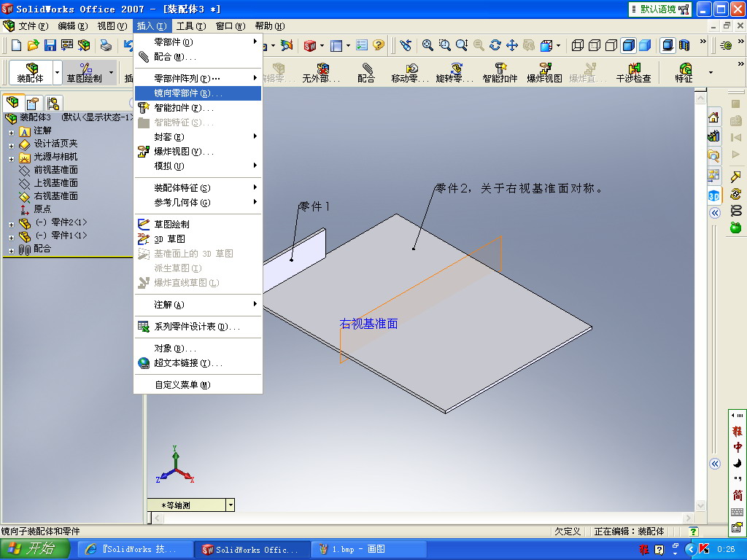Click the 配合 paperclip tool in toolbar
This screenshot has height=560, width=747.
pos(366,72)
